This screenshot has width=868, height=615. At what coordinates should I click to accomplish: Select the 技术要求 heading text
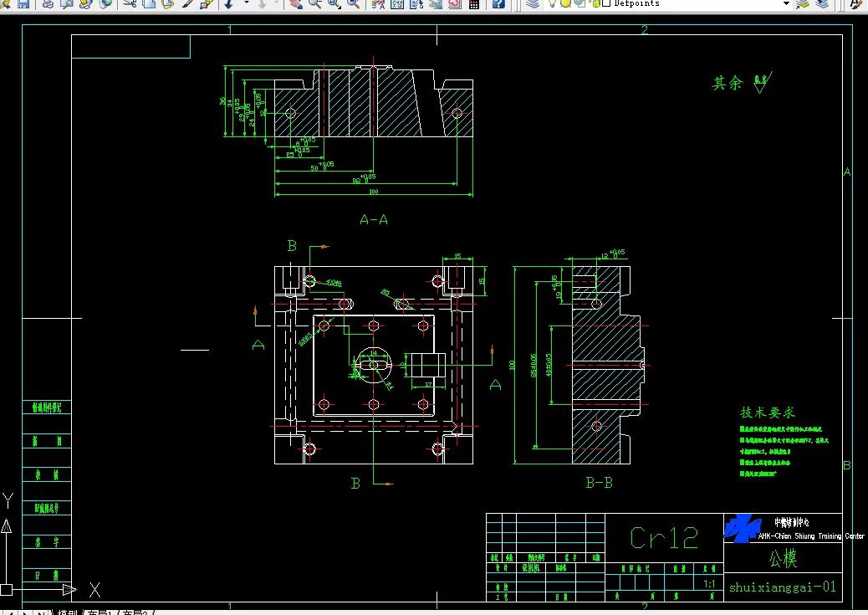pyautogui.click(x=768, y=413)
